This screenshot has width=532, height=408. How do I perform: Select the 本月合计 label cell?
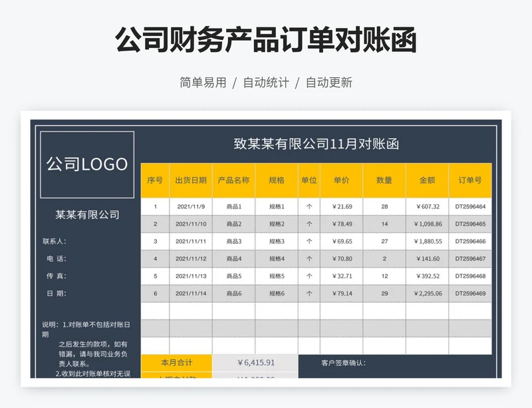pyautogui.click(x=176, y=363)
